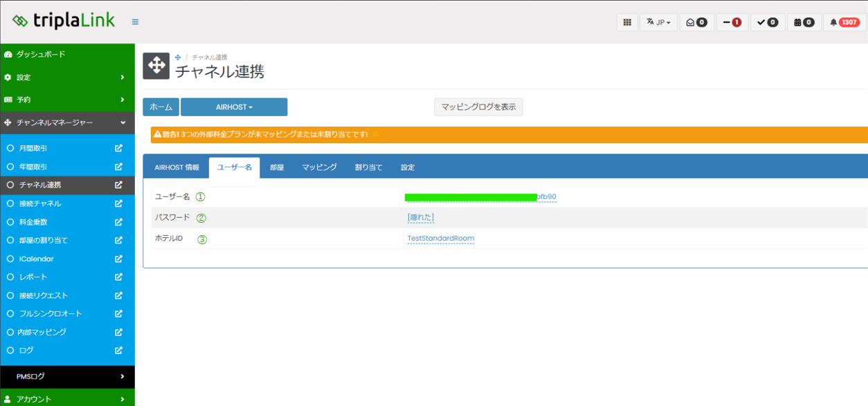Click the orange unmapped rate plans warning banner

click(509, 134)
